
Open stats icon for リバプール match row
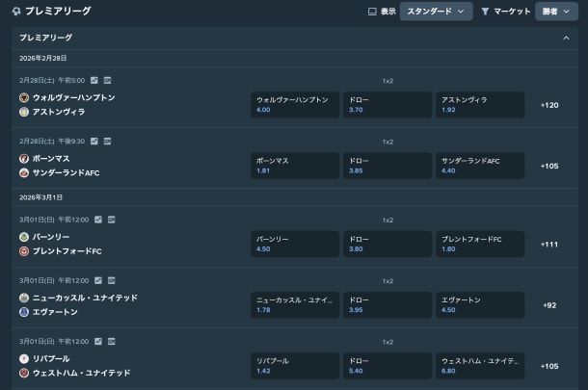point(98,341)
